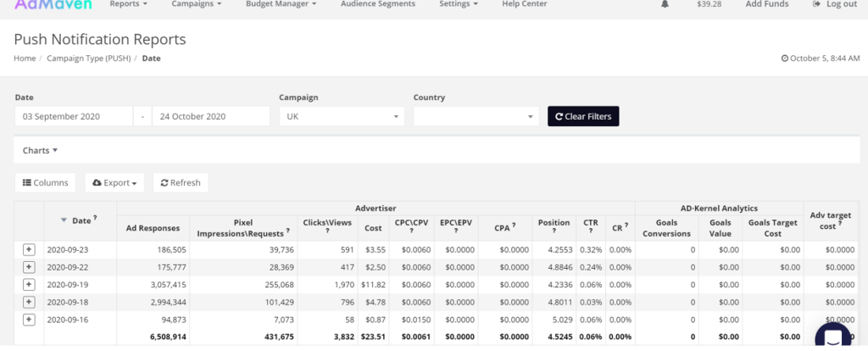Click the Ad Responses column header
The image size is (868, 351).
[153, 228]
